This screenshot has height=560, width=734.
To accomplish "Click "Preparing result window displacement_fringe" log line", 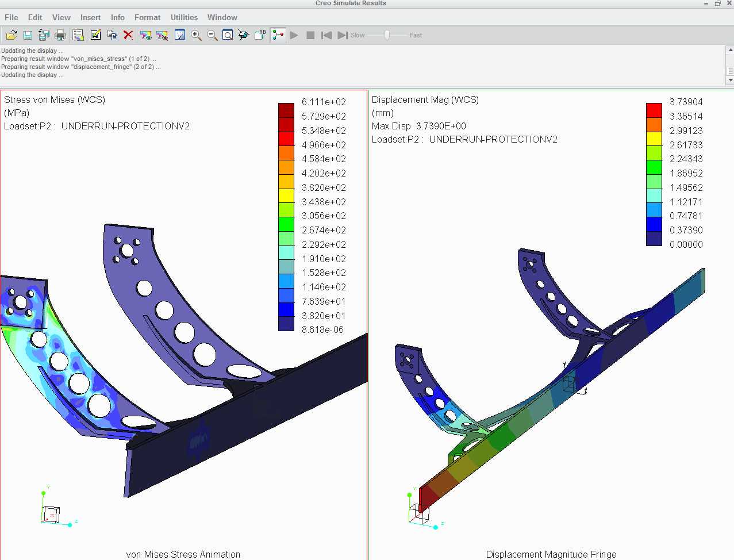I will click(80, 67).
